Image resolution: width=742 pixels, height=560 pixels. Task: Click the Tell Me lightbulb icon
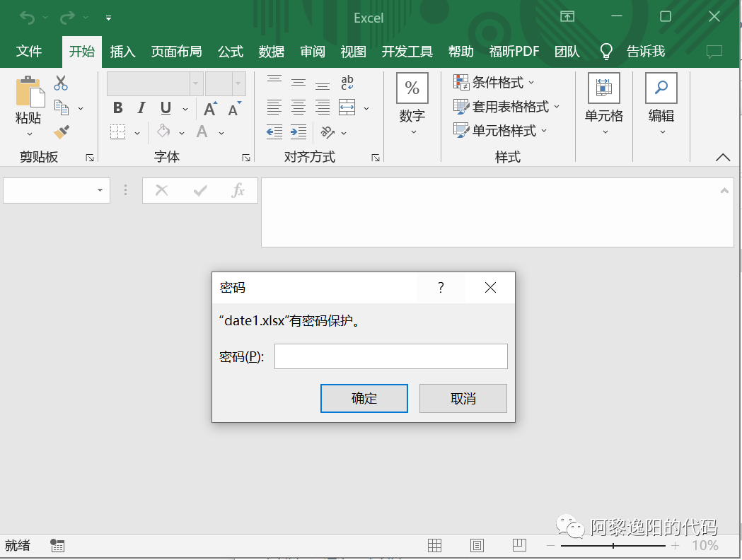[x=606, y=52]
